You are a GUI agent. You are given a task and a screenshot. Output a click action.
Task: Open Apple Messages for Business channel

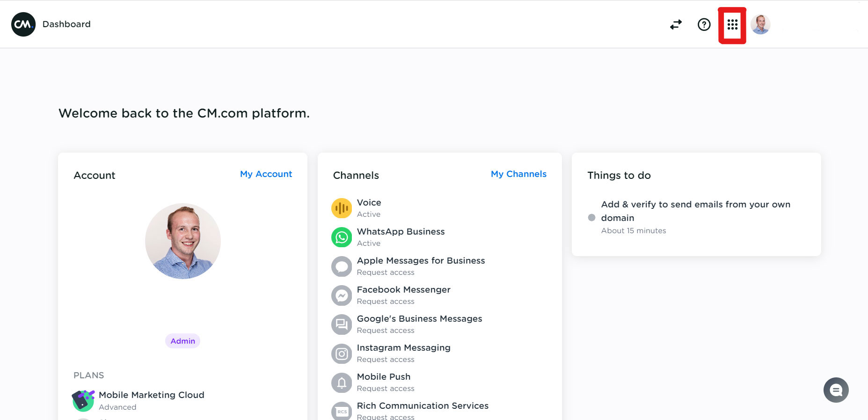coord(420,261)
